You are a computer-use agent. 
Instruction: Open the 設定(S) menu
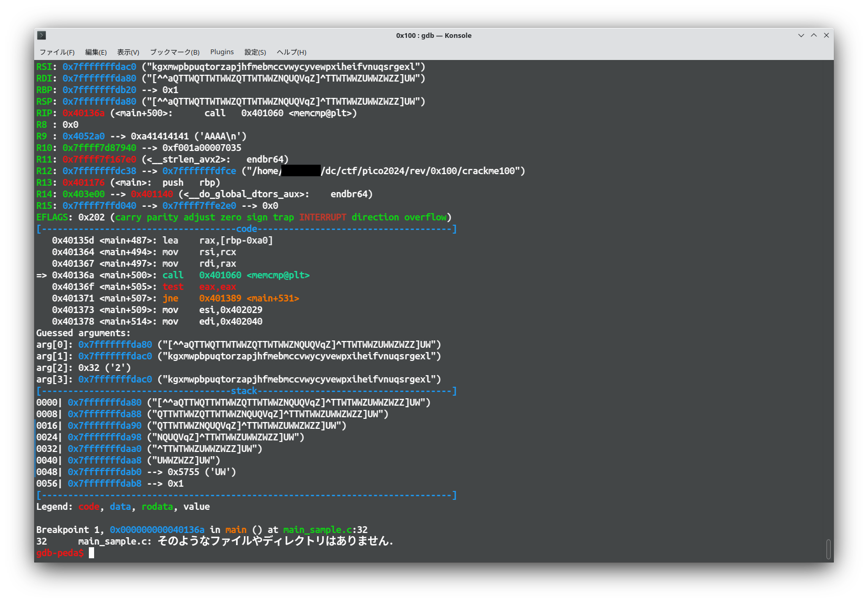[x=255, y=52]
